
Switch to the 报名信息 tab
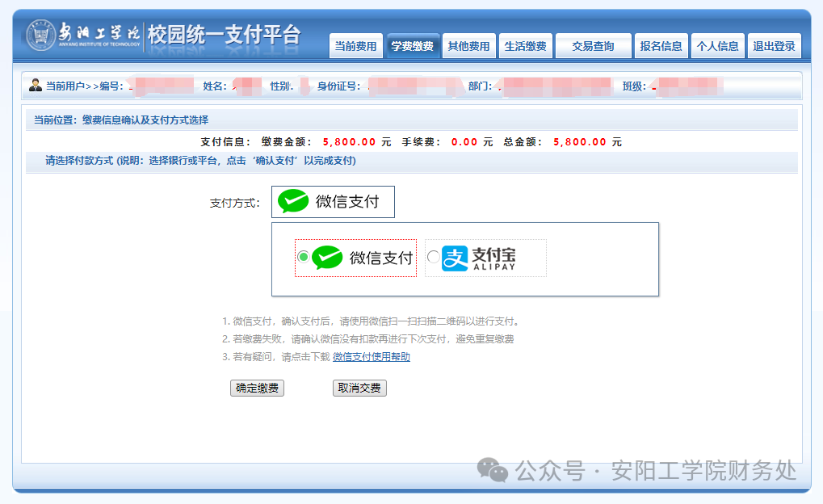point(661,46)
